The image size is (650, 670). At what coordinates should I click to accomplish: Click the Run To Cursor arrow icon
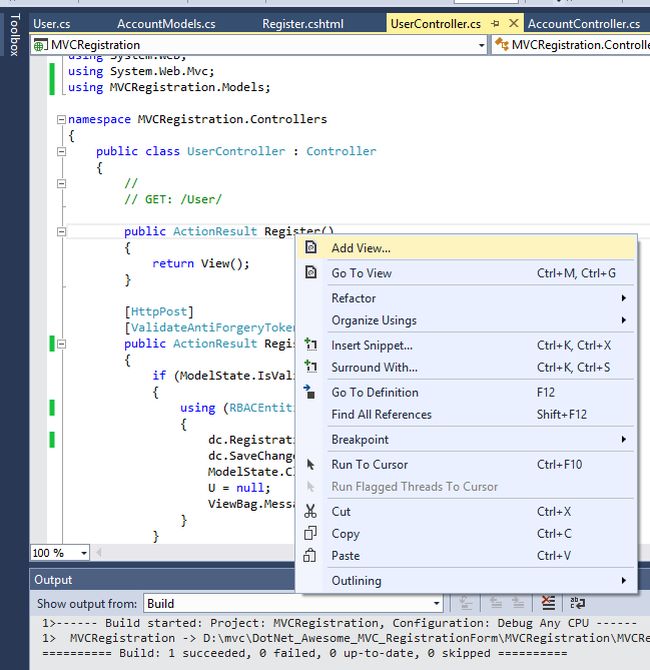click(x=311, y=464)
